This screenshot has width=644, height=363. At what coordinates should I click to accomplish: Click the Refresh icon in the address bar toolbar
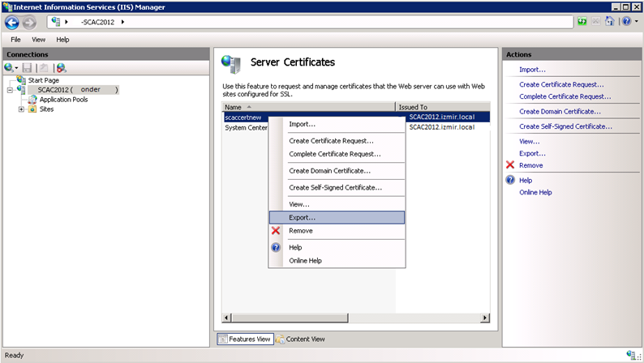[x=582, y=21]
